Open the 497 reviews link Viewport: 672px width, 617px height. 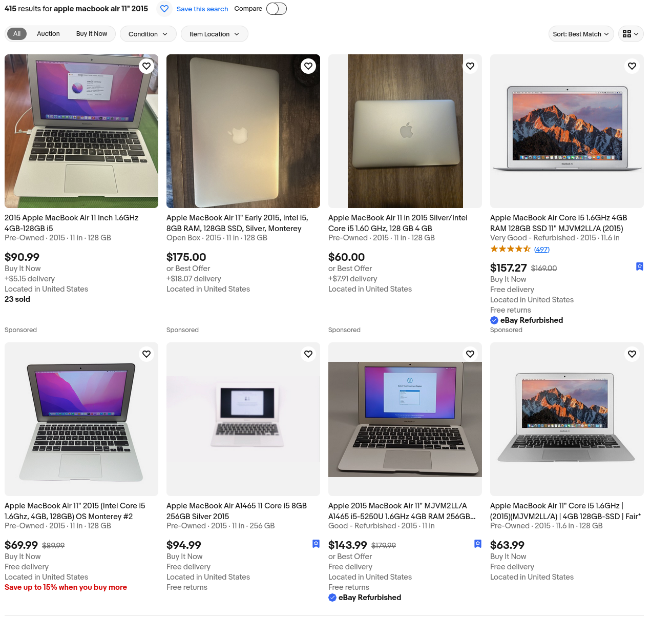click(x=542, y=250)
